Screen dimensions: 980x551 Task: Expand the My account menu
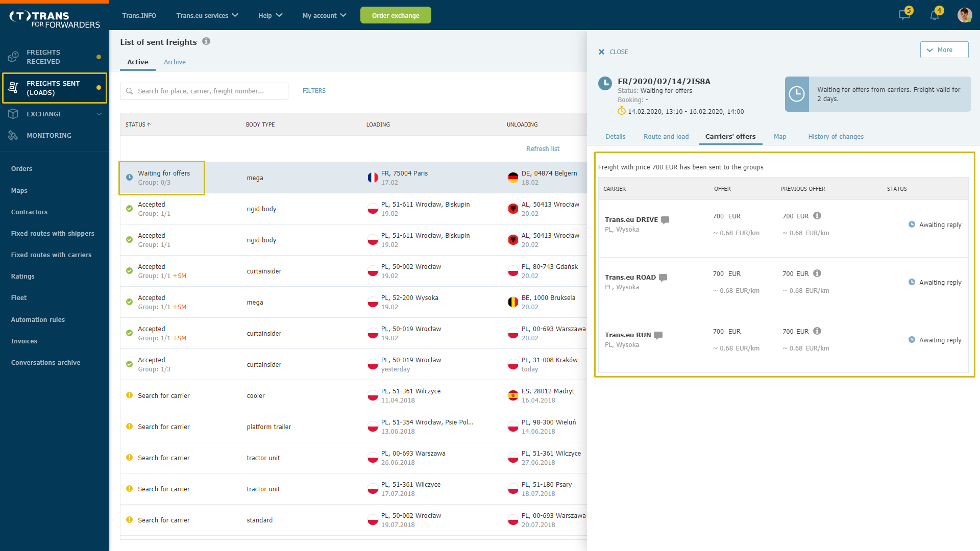point(324,15)
